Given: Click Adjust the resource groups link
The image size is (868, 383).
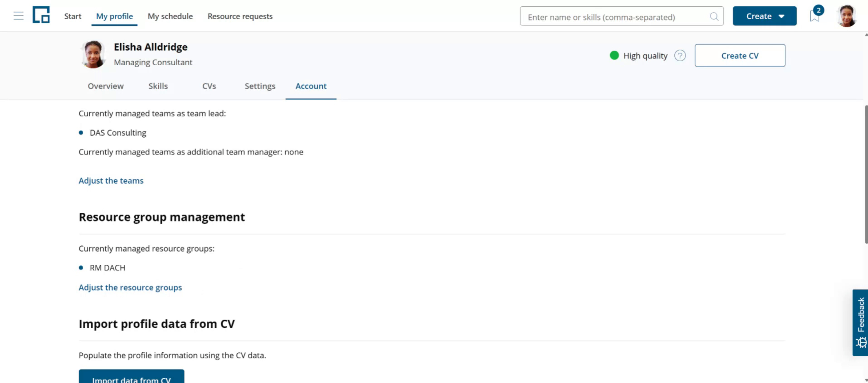Looking at the screenshot, I should pyautogui.click(x=130, y=287).
